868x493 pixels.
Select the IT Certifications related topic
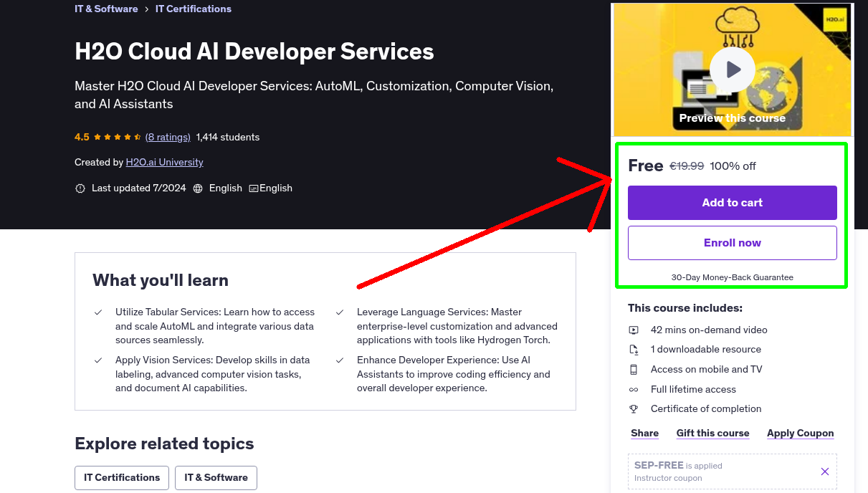(x=121, y=477)
